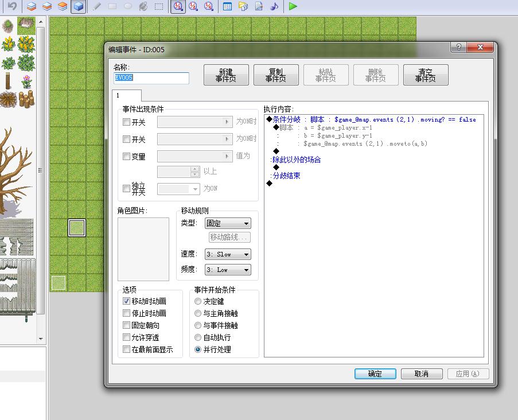Click the empty 角色图片 character graphic box
518x420 pixels.
(143, 249)
